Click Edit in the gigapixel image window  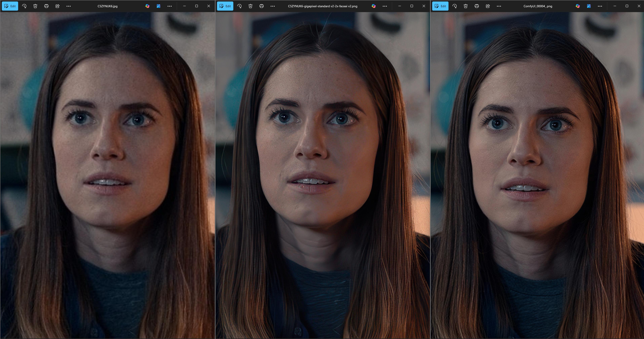225,6
